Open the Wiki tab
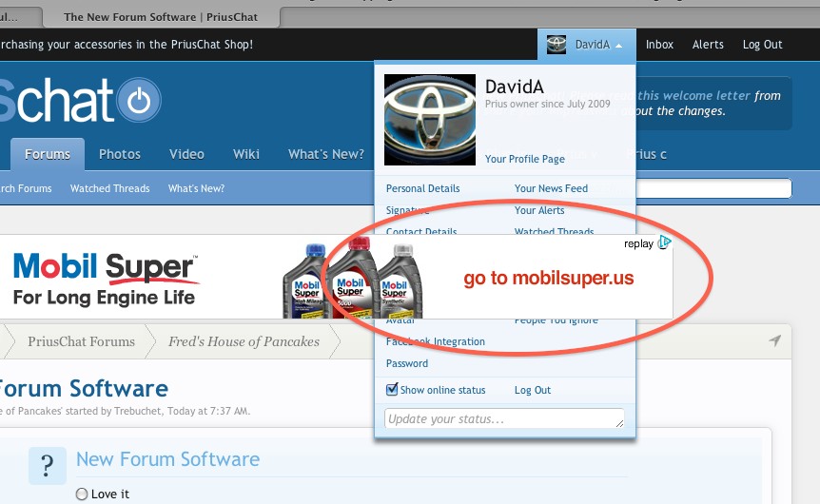 click(246, 154)
